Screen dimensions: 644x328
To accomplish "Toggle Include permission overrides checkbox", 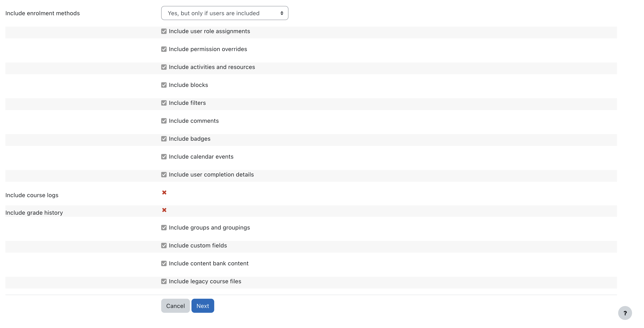I will [164, 49].
